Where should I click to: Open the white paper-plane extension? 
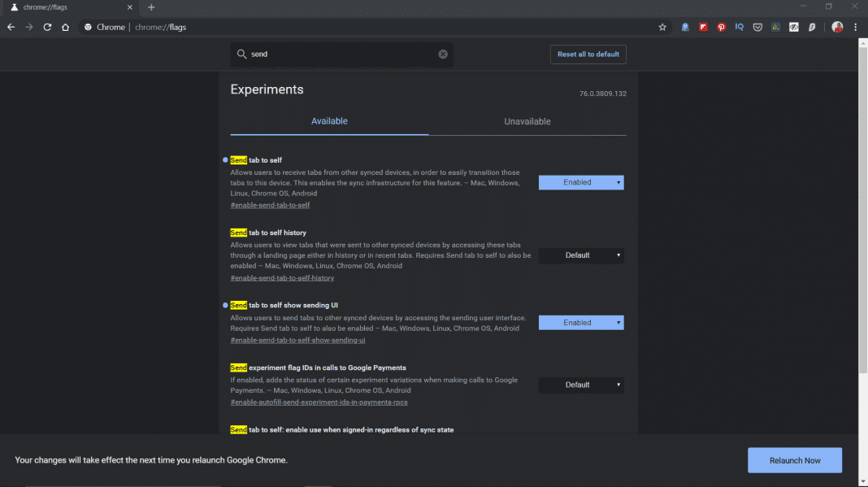[x=794, y=27]
